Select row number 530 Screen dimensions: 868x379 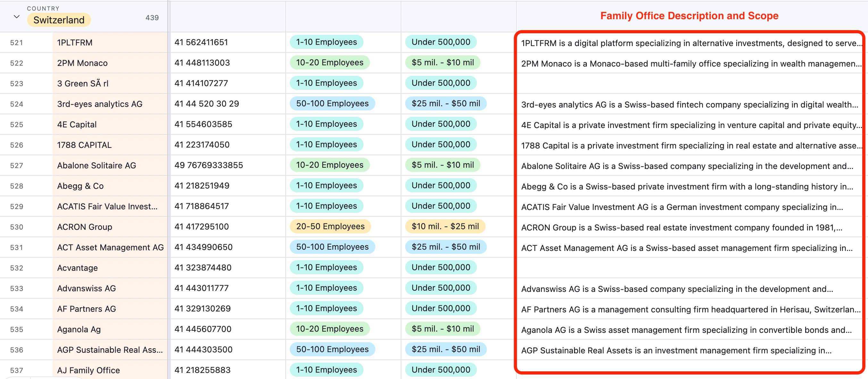pos(17,227)
